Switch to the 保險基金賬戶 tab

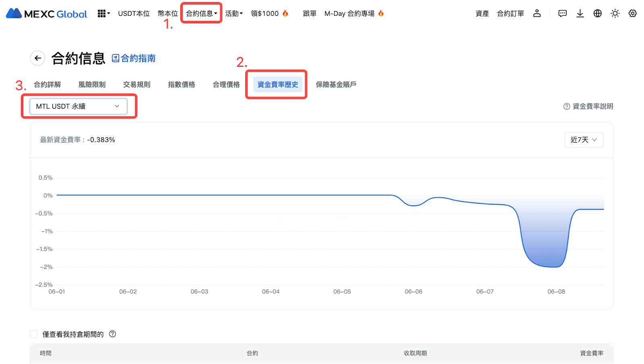pos(336,85)
